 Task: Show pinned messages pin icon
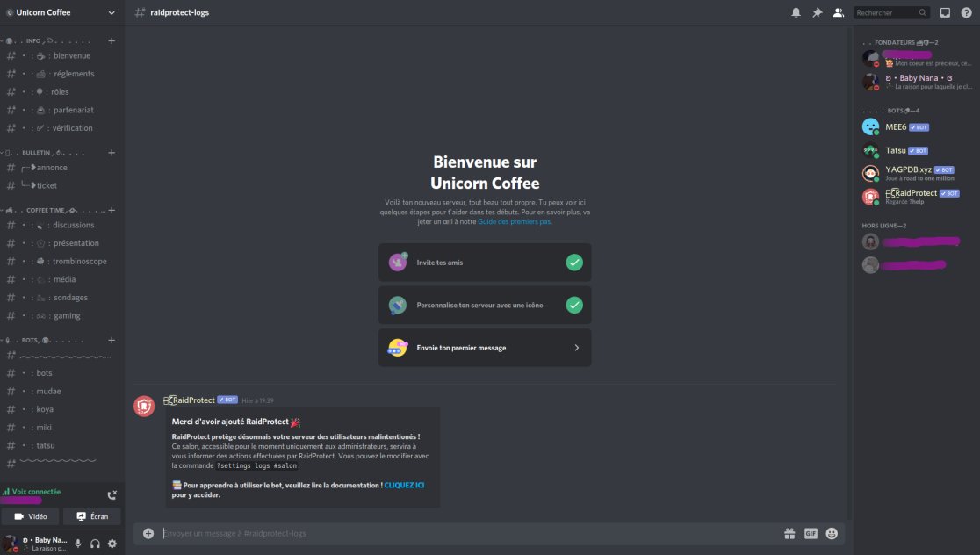point(817,12)
